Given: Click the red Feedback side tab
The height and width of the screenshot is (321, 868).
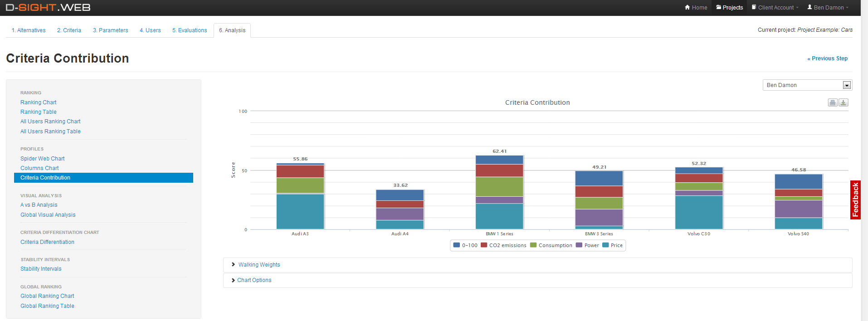Looking at the screenshot, I should point(855,200).
